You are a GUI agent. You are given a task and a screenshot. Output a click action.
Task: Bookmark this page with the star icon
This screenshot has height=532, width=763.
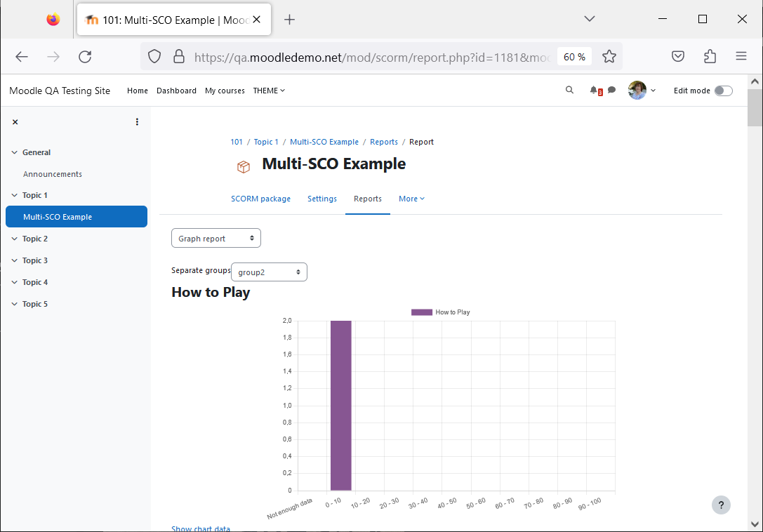coord(609,57)
